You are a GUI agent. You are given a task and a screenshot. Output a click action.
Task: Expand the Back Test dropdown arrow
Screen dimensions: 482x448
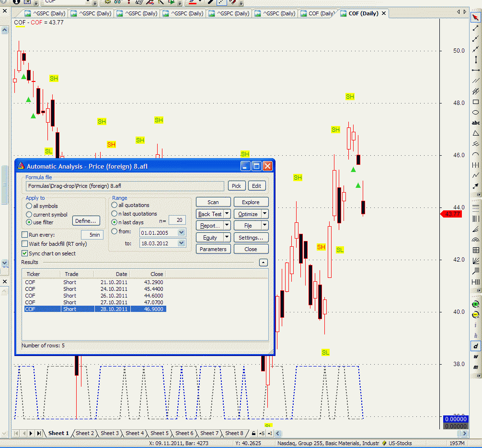(227, 214)
